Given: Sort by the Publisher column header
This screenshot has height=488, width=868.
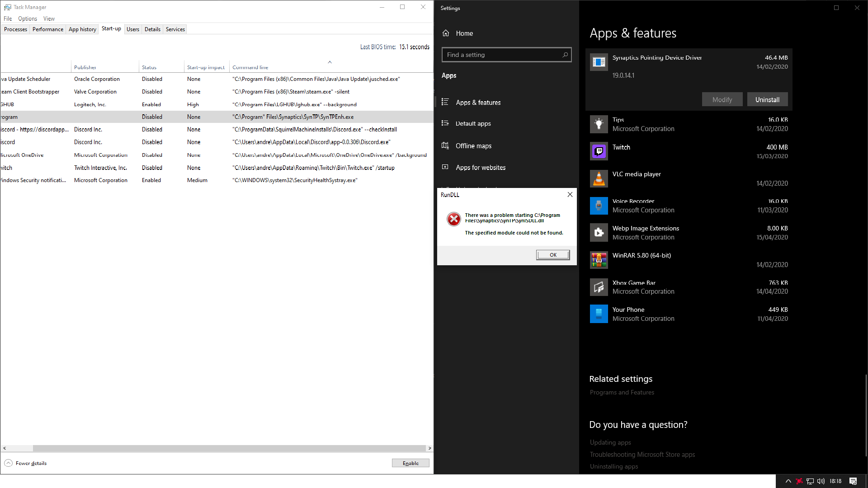Looking at the screenshot, I should tap(105, 67).
